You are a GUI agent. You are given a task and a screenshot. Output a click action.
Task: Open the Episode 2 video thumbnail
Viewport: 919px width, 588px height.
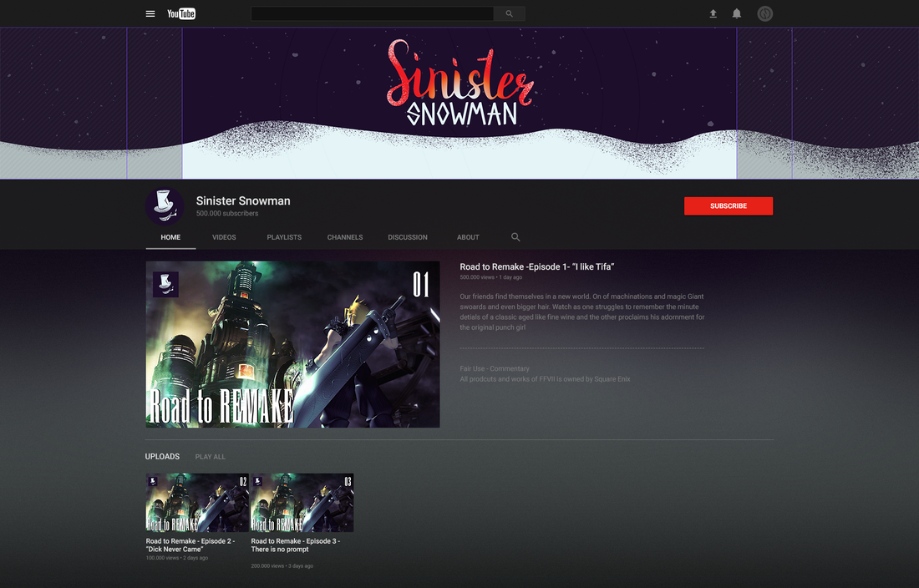tap(197, 503)
